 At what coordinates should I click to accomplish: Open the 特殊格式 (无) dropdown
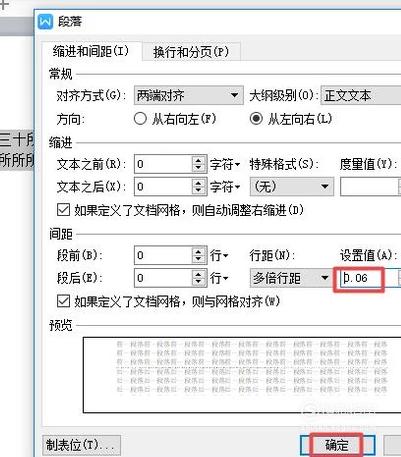[292, 187]
